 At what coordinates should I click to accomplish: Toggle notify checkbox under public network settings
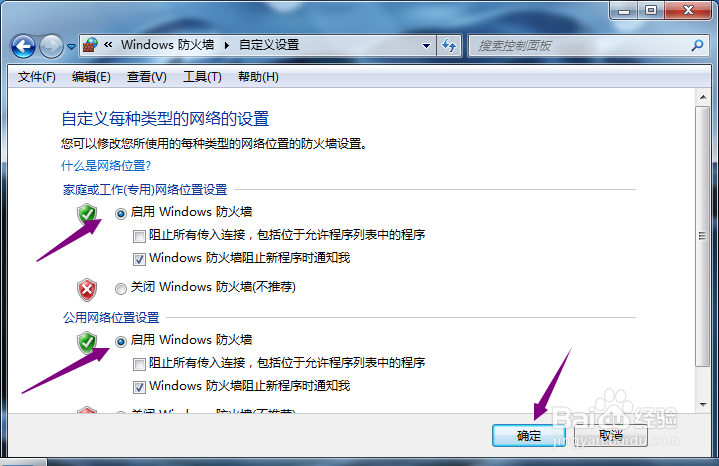(x=139, y=387)
